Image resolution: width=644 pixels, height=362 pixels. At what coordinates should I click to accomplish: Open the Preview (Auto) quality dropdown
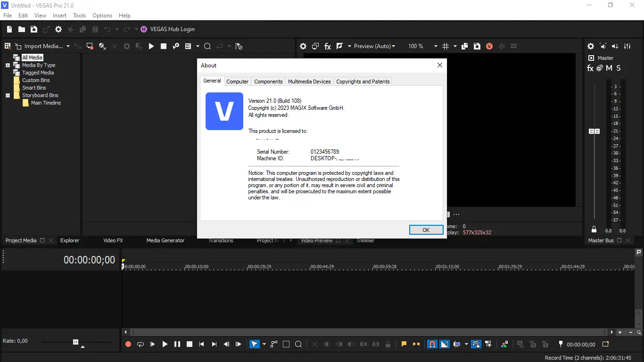coord(375,46)
